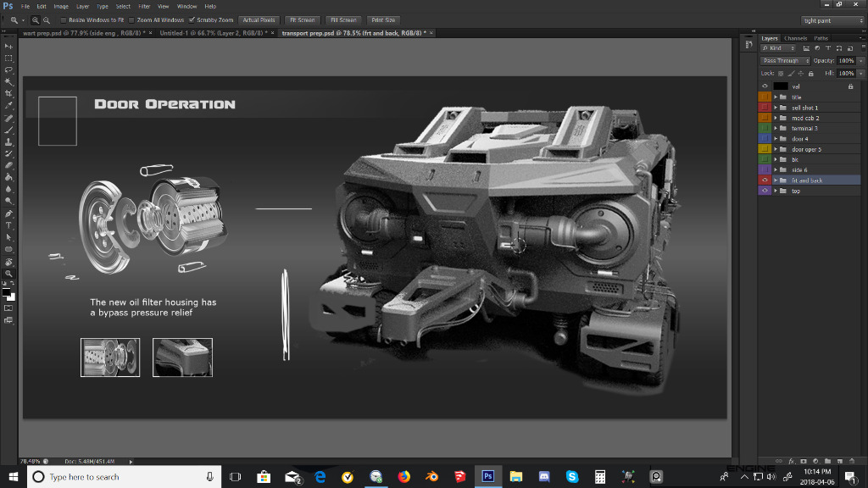Click the Zoom In icon in options bar
This screenshot has height=488, width=868.
pos(36,20)
